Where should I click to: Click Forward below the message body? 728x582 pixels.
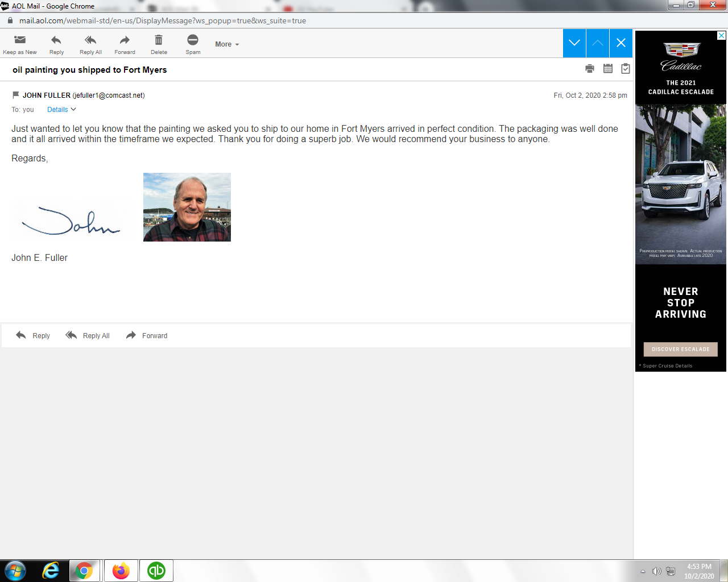(147, 335)
